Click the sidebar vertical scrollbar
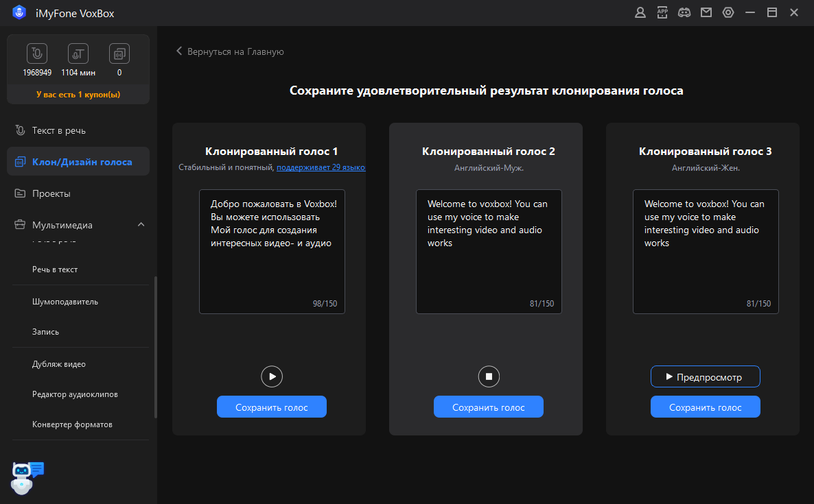This screenshot has height=504, width=814. pyautogui.click(x=156, y=348)
